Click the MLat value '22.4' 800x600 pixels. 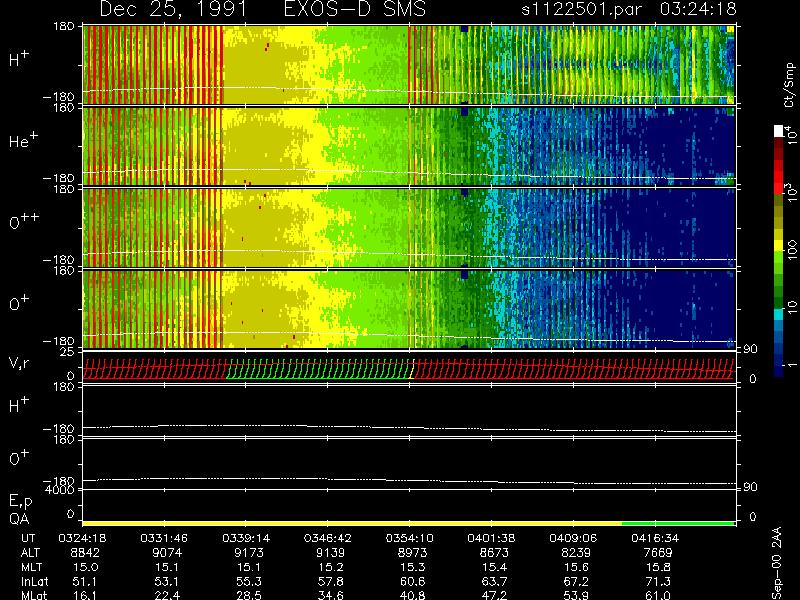coord(167,595)
